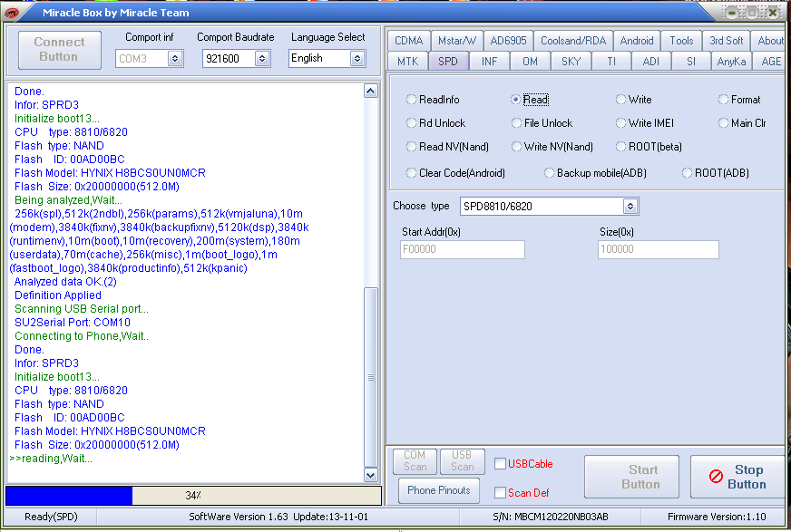This screenshot has width=791, height=532.
Task: Open the Tools tab
Action: pyautogui.click(x=681, y=41)
